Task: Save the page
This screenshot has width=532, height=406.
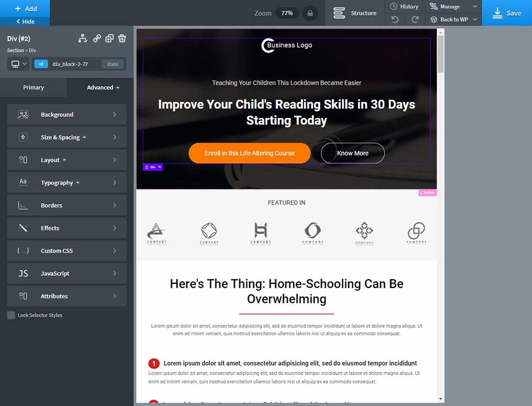Action: [507, 13]
